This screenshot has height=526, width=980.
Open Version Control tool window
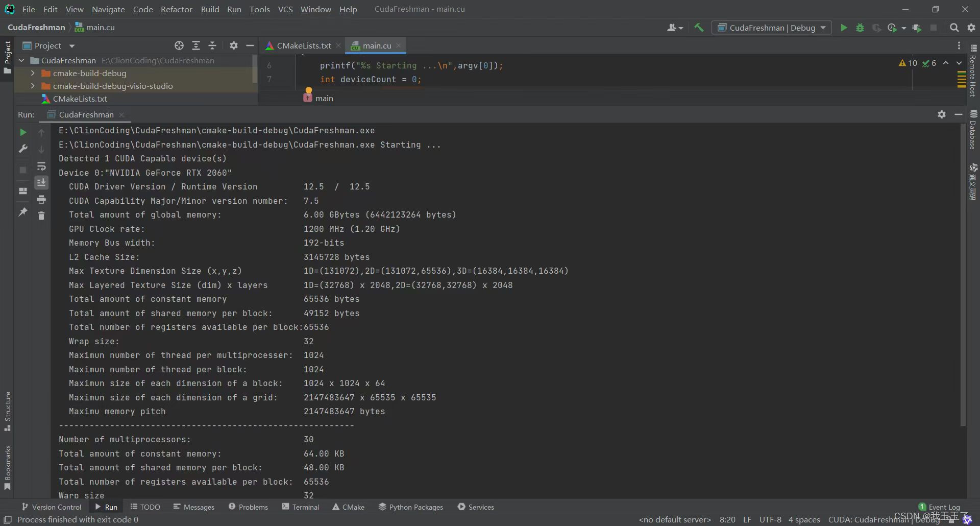click(x=51, y=507)
